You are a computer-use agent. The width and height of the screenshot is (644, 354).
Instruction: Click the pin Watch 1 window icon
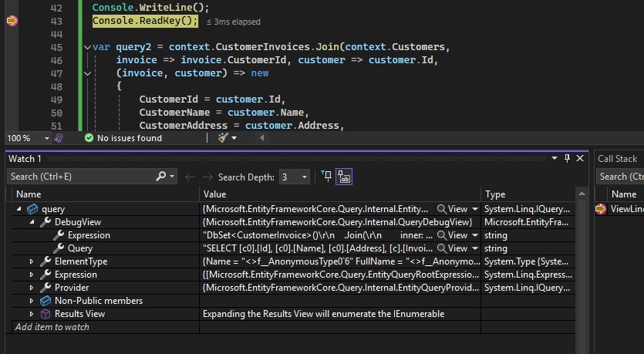point(568,158)
